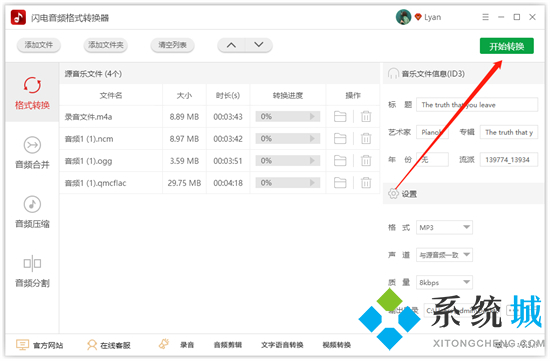Switch to 音频压缩 audio compress tab
Screen dimensions: 550x361
tap(32, 212)
